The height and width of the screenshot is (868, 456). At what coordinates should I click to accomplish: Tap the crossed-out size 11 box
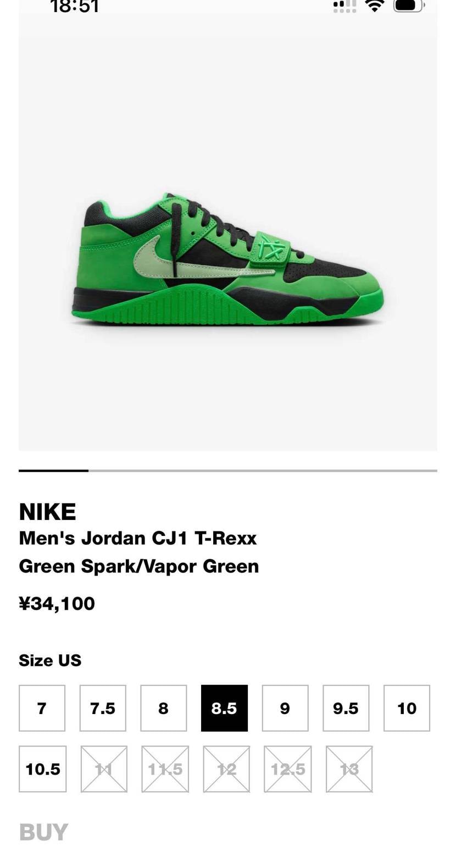point(104,769)
